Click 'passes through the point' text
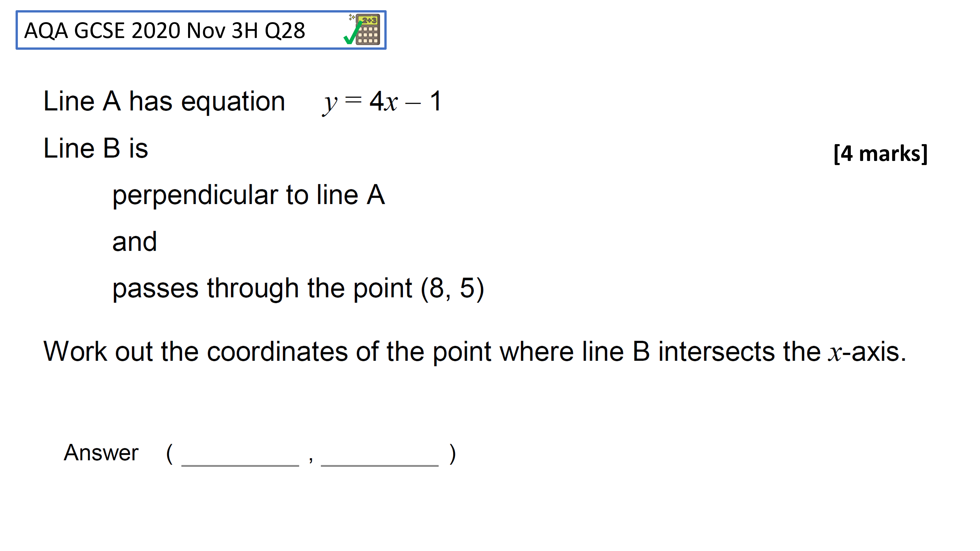The image size is (980, 551). point(262,289)
